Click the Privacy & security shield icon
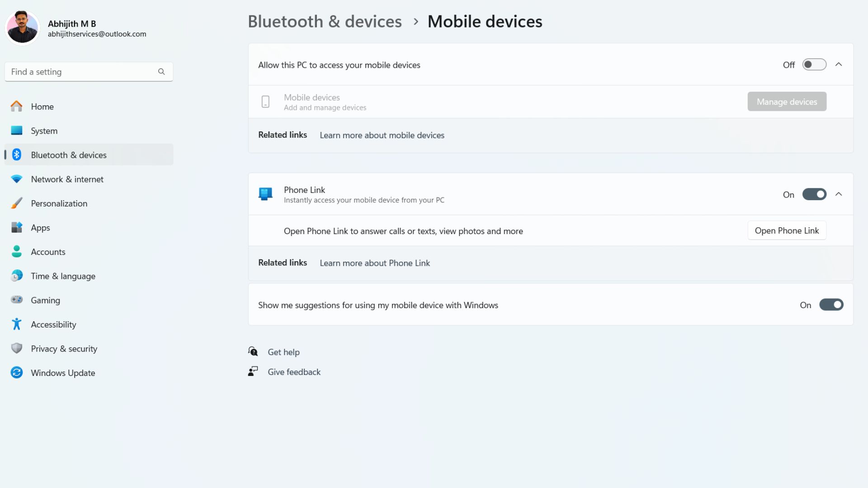This screenshot has width=868, height=488. coord(17,348)
